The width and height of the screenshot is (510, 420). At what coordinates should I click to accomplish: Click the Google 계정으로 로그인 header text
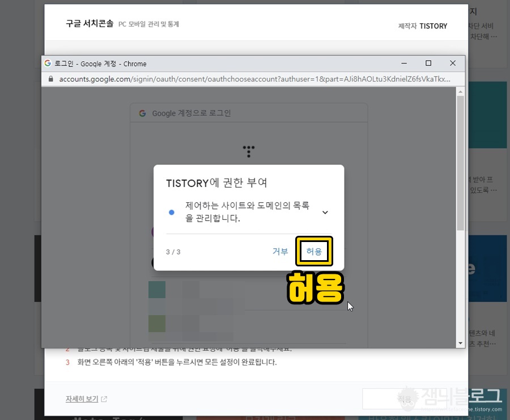[x=192, y=113]
